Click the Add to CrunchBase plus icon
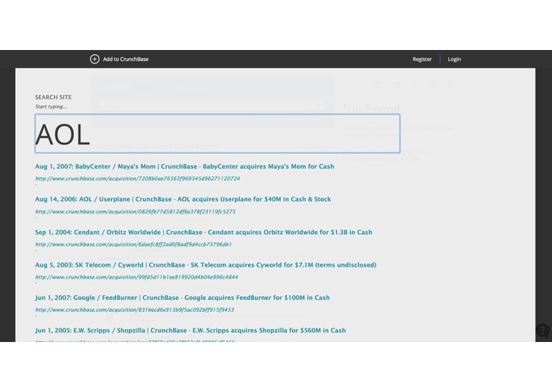The width and height of the screenshot is (552, 392). [x=95, y=59]
